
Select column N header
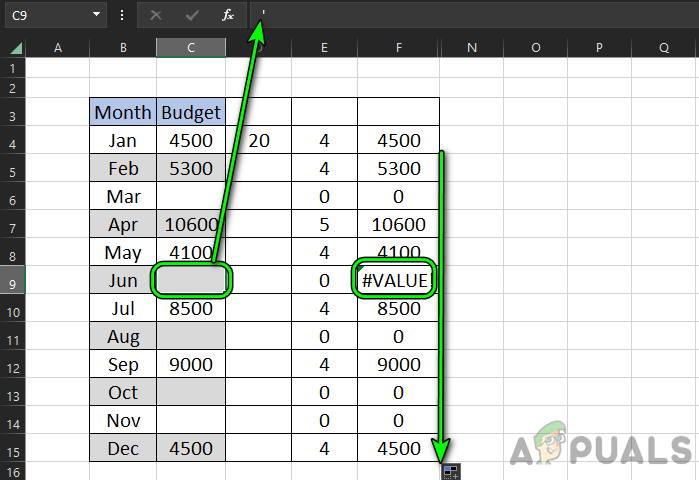click(472, 48)
